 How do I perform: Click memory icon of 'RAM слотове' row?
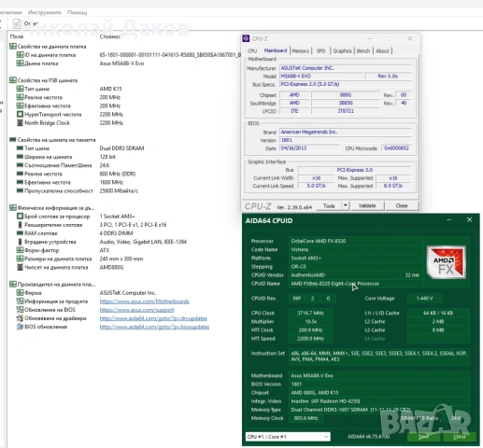pos(20,233)
